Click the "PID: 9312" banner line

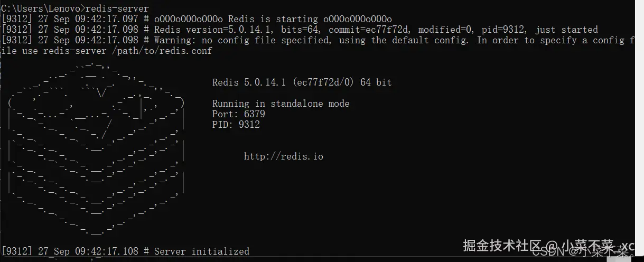[236, 125]
